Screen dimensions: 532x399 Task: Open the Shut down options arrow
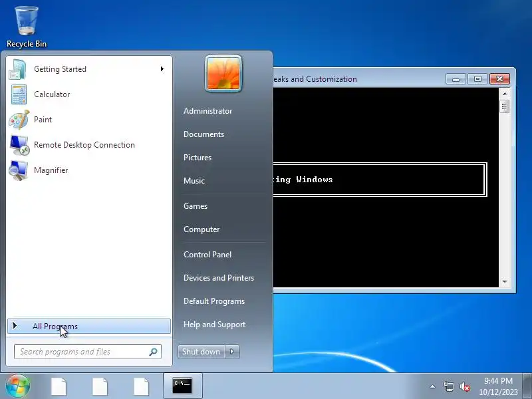click(x=232, y=352)
